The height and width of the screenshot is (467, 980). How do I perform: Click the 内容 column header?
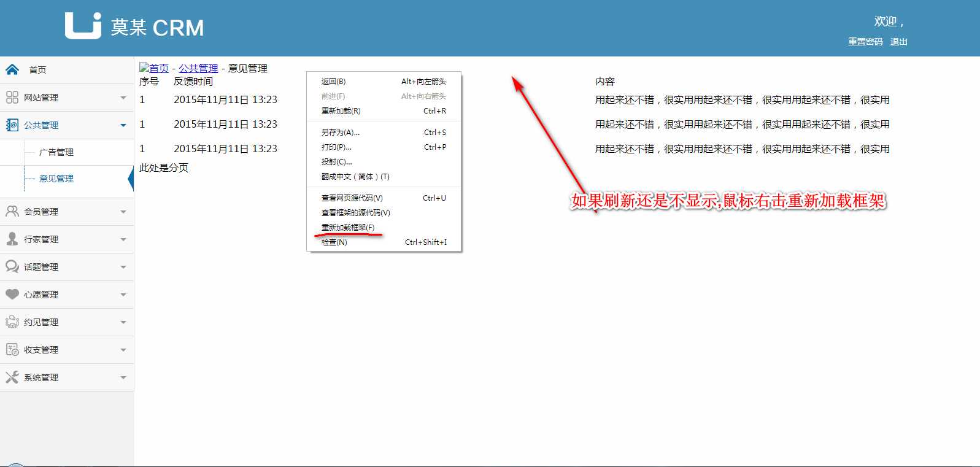click(x=605, y=81)
